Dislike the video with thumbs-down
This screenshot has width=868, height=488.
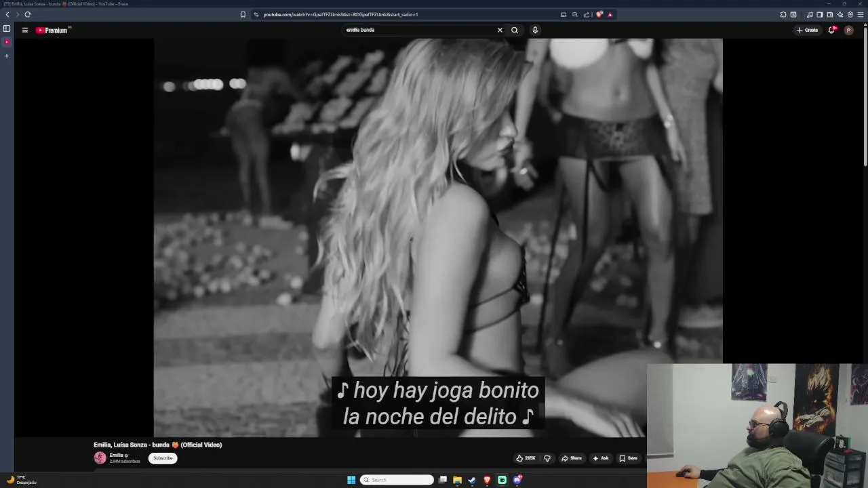point(547,458)
